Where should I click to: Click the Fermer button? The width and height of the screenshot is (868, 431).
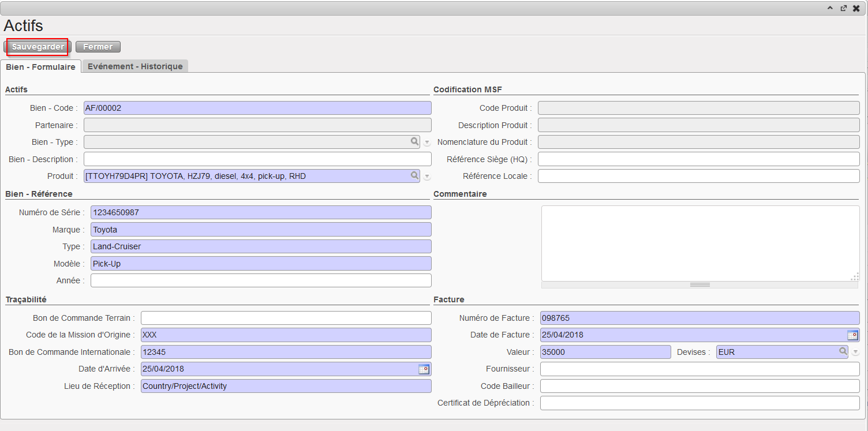tap(98, 47)
